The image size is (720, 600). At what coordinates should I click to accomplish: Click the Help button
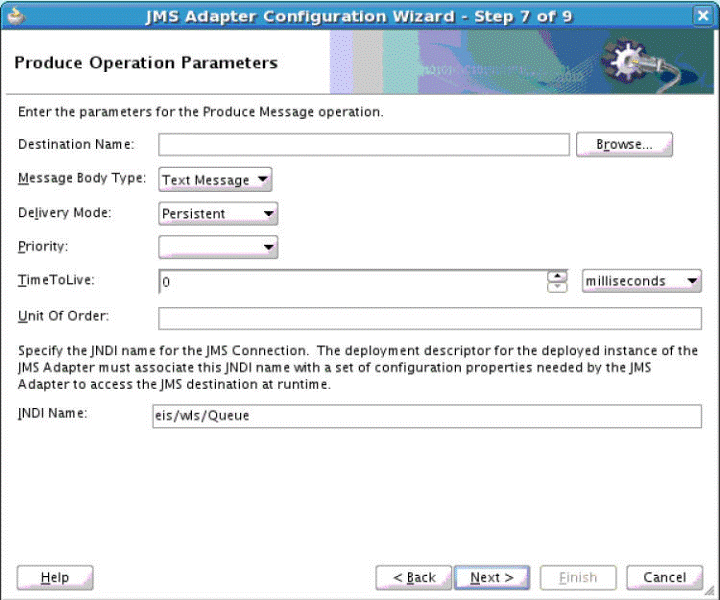click(55, 578)
